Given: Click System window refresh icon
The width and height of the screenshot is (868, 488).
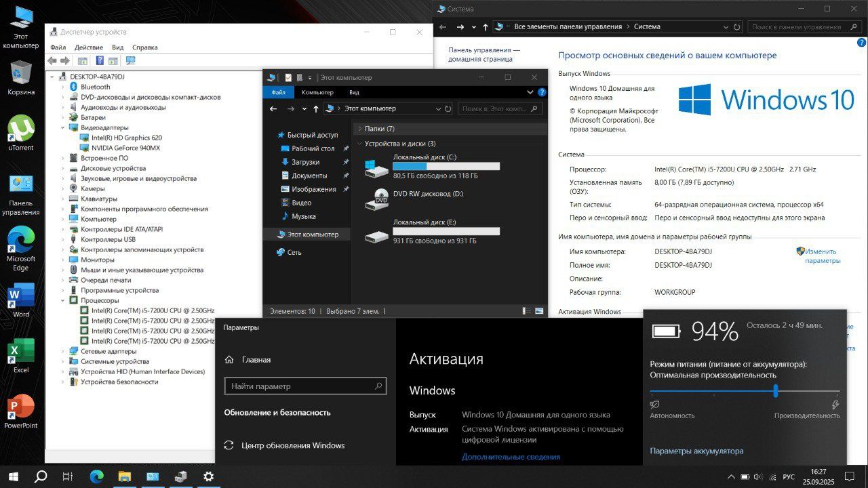Looking at the screenshot, I should point(737,27).
